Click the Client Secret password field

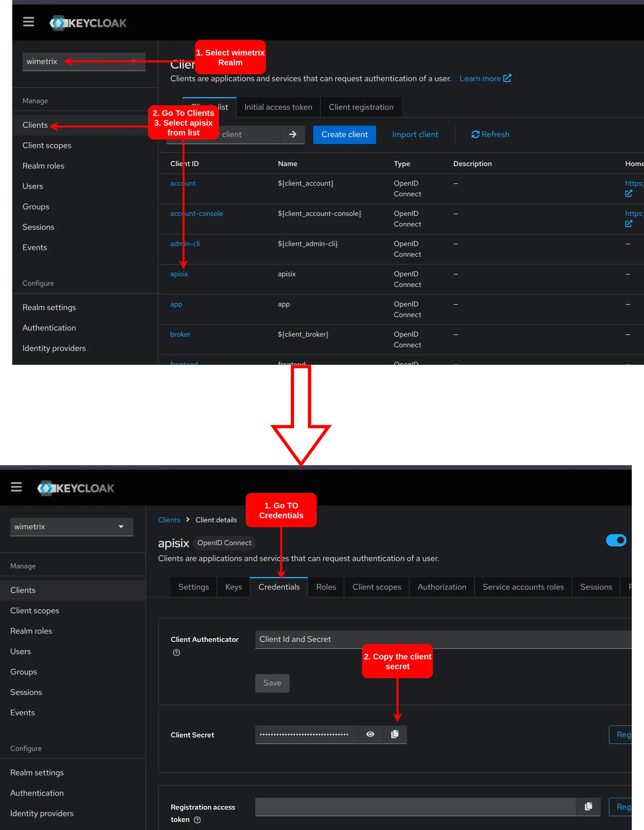[306, 734]
